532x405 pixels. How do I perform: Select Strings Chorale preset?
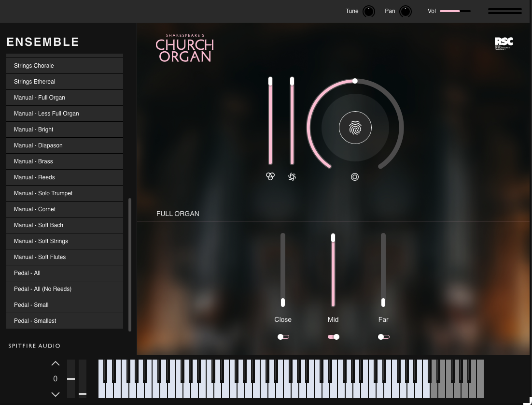click(65, 66)
